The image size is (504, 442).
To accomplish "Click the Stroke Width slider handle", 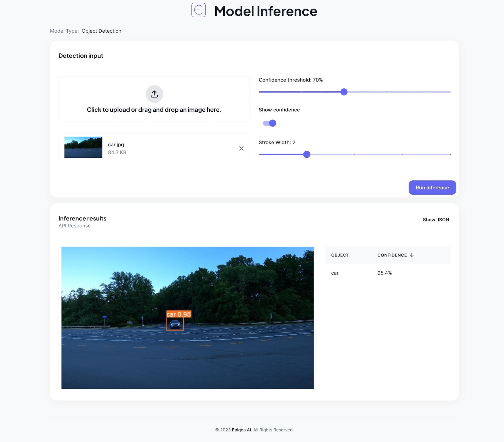I will (x=307, y=154).
